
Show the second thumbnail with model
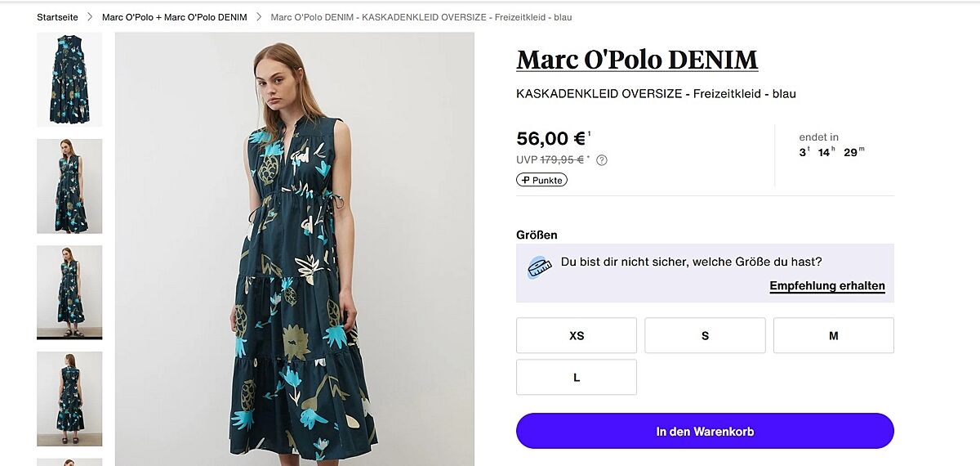(69, 186)
